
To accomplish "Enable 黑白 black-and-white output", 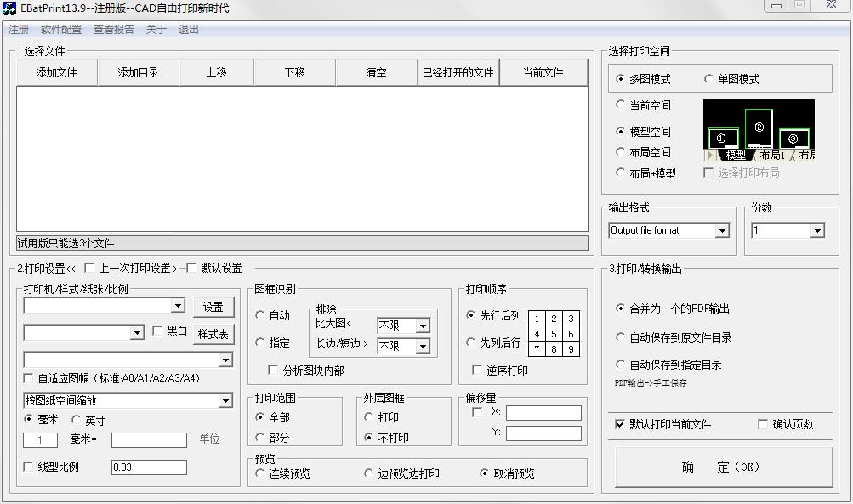I will (159, 333).
